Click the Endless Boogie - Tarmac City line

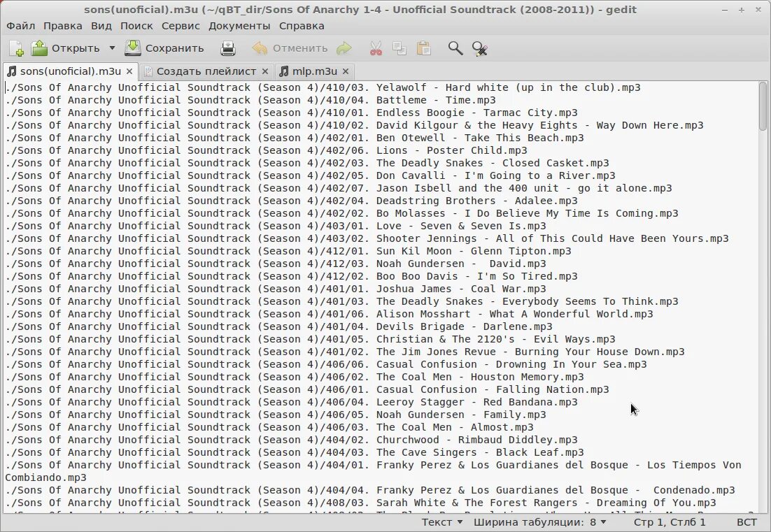point(291,113)
